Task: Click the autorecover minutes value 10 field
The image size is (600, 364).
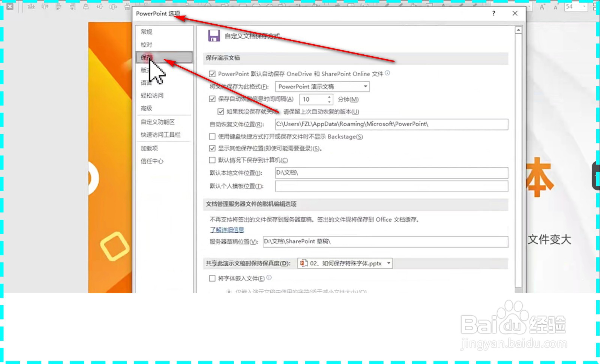Action: pyautogui.click(x=313, y=99)
